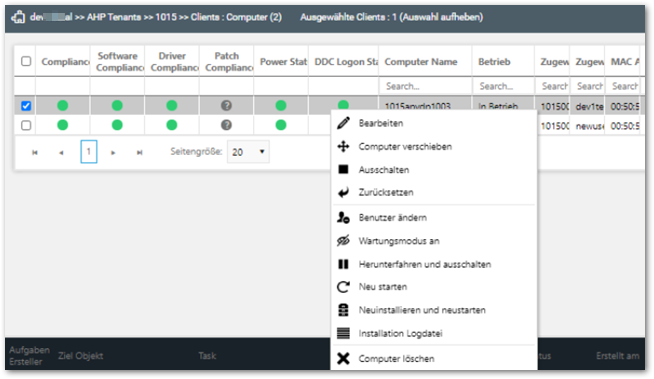Click the Ziel Objekt column in bottom task bar

coord(80,356)
